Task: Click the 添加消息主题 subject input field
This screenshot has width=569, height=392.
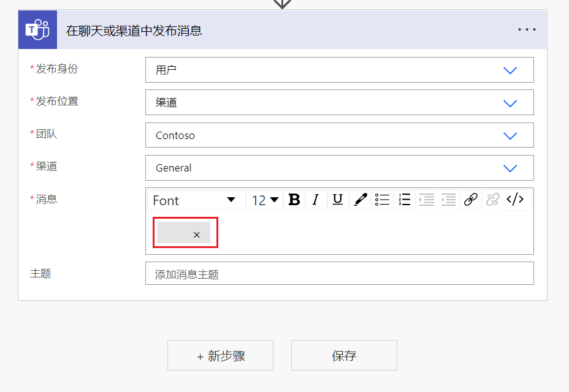Action: [x=339, y=273]
